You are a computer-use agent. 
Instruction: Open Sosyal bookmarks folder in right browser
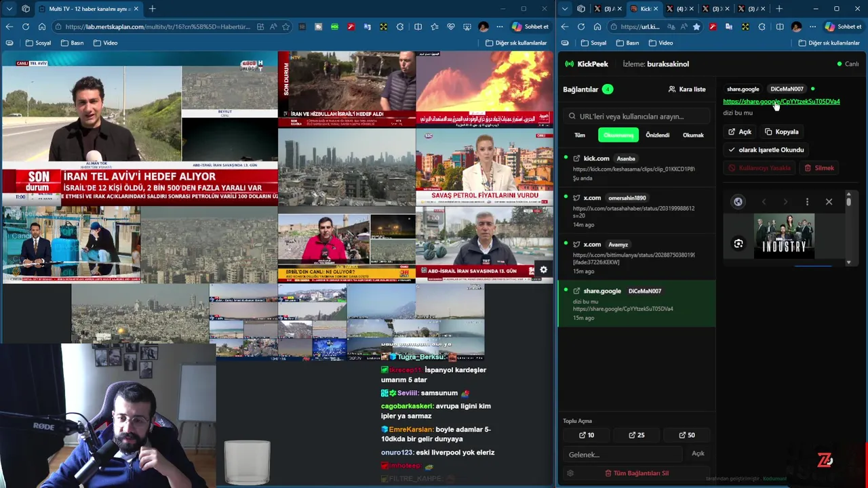pyautogui.click(x=593, y=43)
